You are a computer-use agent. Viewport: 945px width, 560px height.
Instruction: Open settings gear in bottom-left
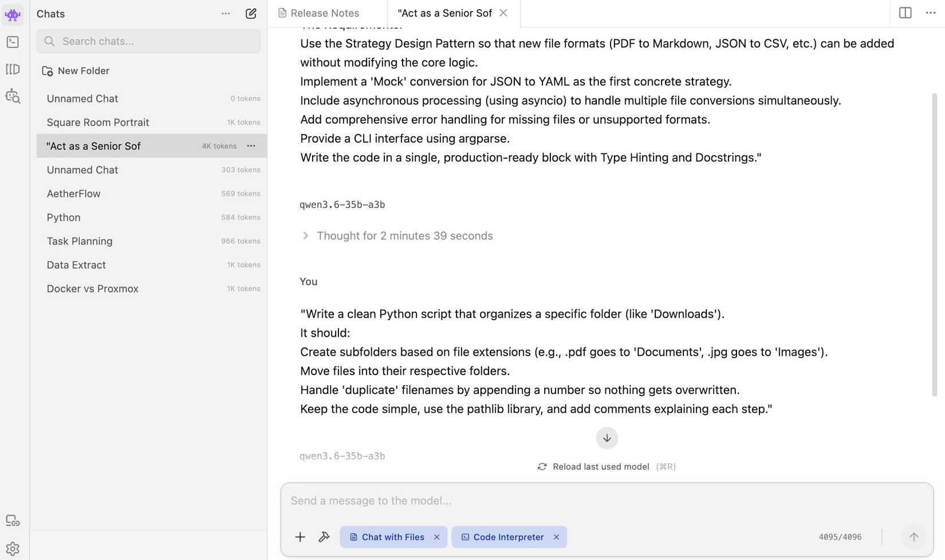[13, 549]
